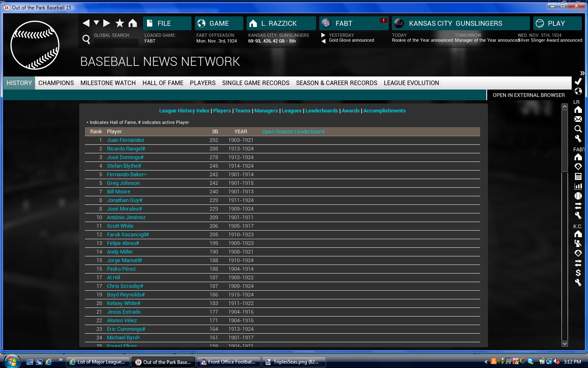Click the baseball logo
This screenshot has height=368, width=588.
[x=35, y=45]
